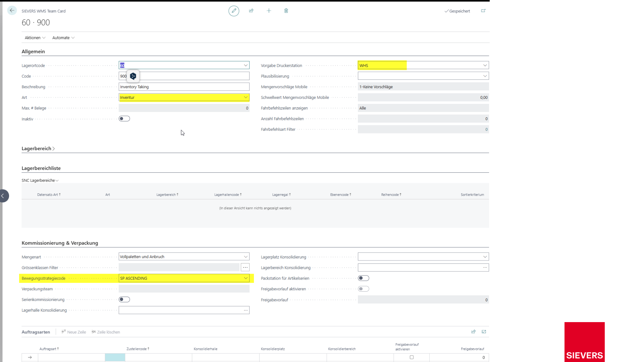Image resolution: width=644 pixels, height=362 pixels.
Task: Click Zeile löschen in Auftragsarten
Action: pos(106,332)
